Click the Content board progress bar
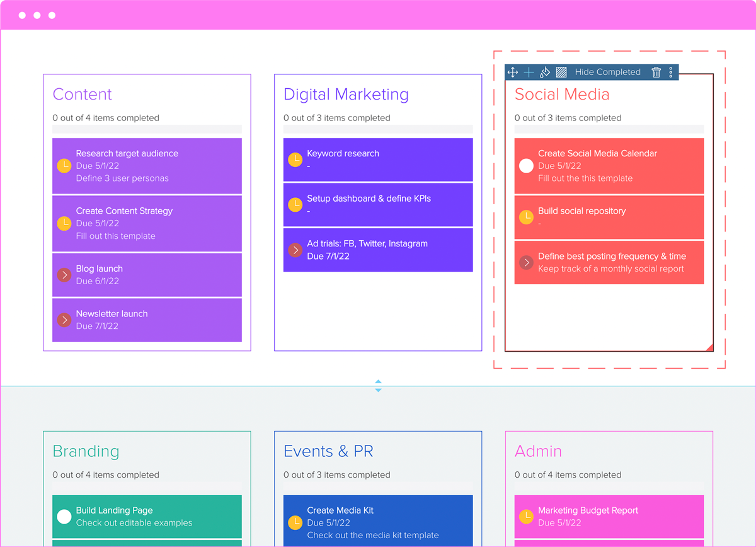This screenshot has height=547, width=756. click(147, 129)
